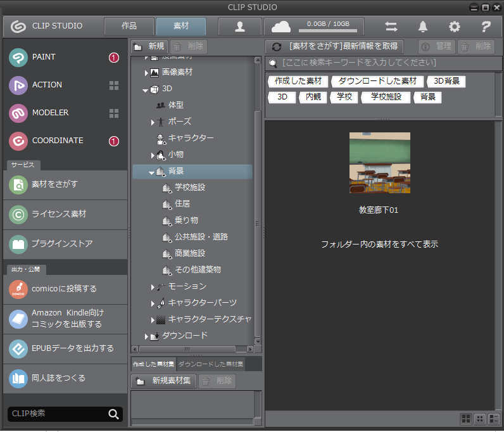Select the 教室廊下01 material thumbnail
504x432 pixels.
379,163
